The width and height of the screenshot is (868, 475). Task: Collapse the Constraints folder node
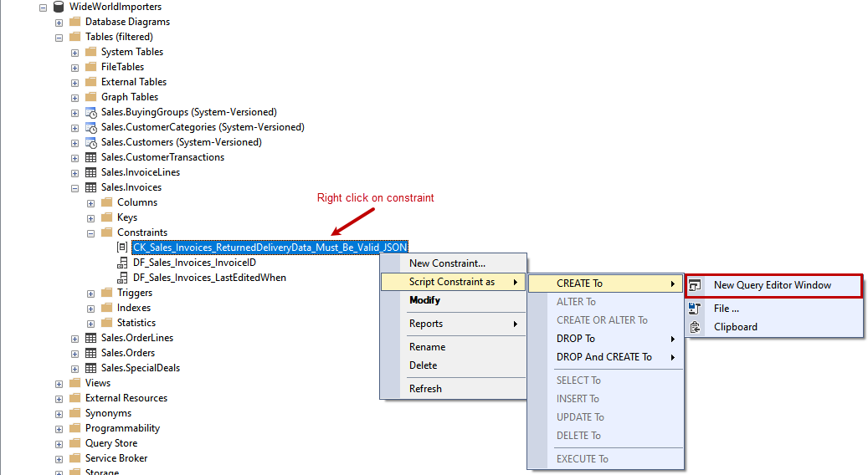click(90, 233)
